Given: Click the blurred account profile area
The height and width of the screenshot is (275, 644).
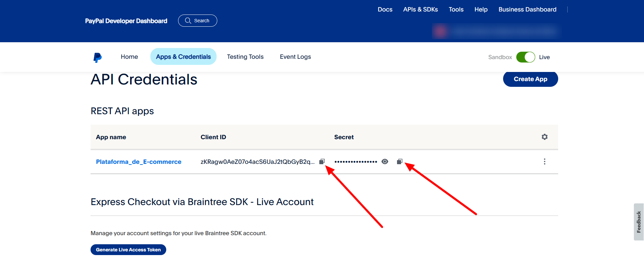Looking at the screenshot, I should click(495, 31).
